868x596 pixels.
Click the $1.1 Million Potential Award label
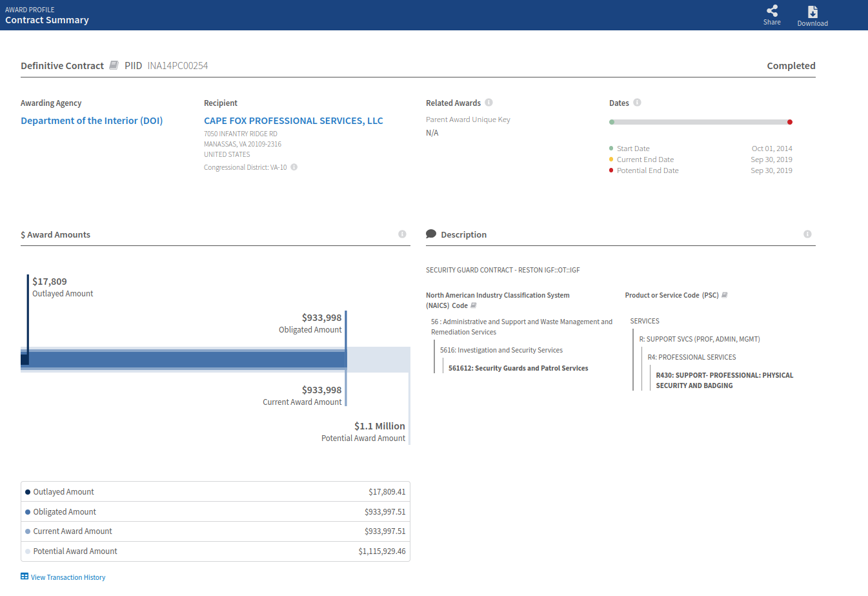[x=363, y=432]
